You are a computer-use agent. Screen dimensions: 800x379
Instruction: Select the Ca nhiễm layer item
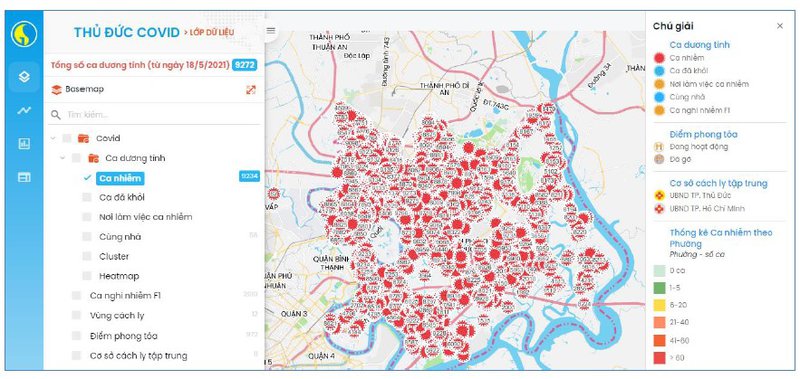point(120,178)
